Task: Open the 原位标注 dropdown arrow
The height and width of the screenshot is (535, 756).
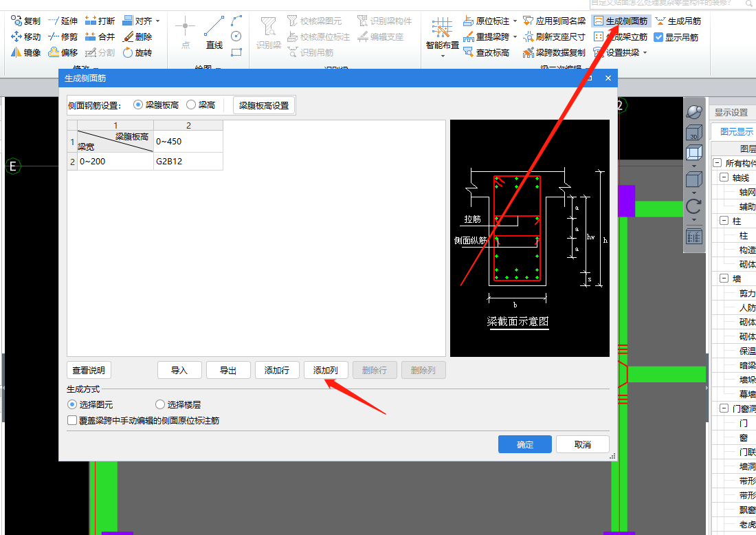Action: click(515, 21)
